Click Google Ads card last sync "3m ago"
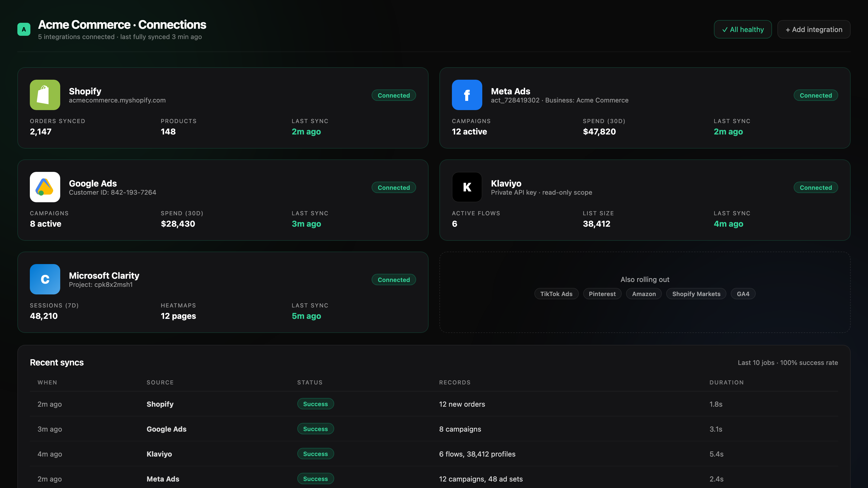Viewport: 868px width, 488px height. pos(306,224)
